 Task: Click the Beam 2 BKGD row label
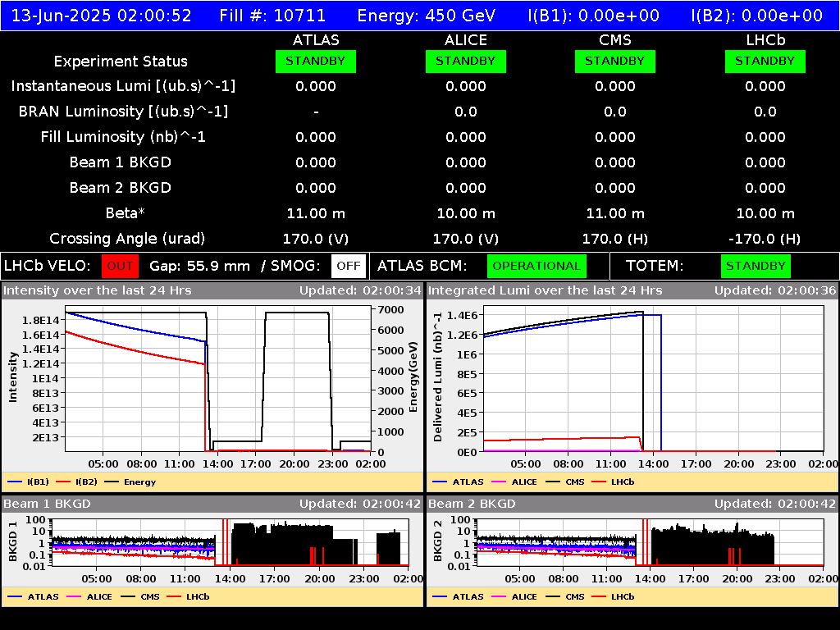[x=121, y=188]
